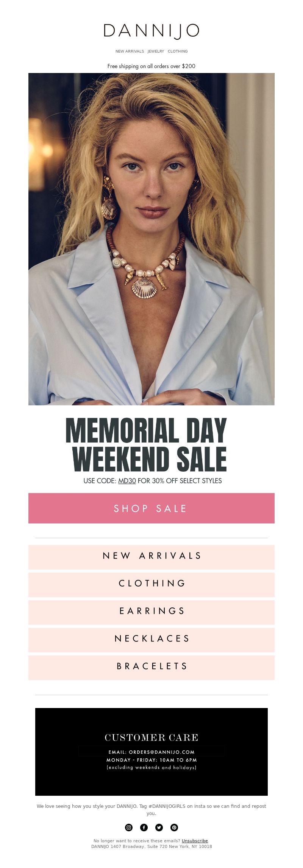Viewport: 303px width, 868px height.
Task: Open the Facebook social icon
Action: point(144,827)
